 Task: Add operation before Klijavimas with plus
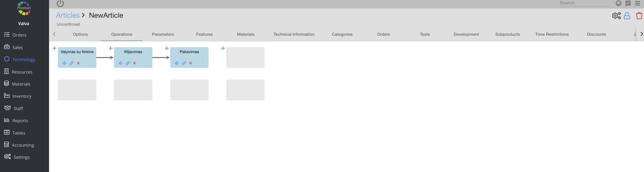[x=110, y=48]
